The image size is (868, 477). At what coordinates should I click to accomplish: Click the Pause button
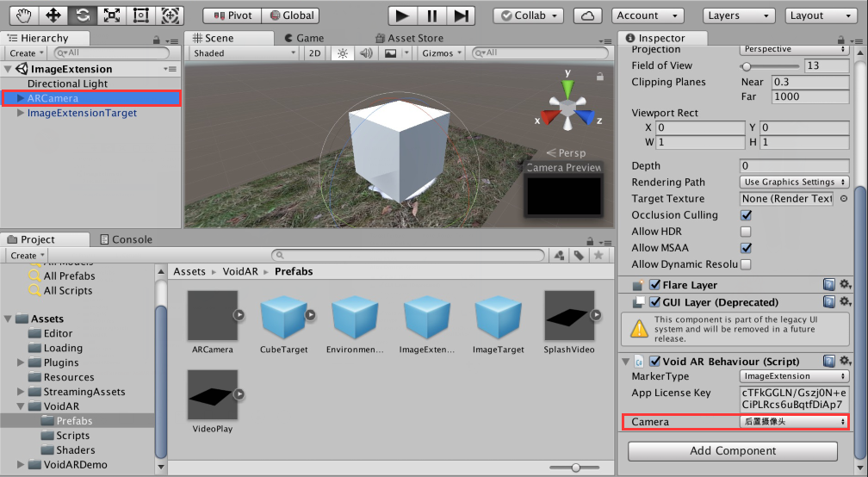(432, 15)
